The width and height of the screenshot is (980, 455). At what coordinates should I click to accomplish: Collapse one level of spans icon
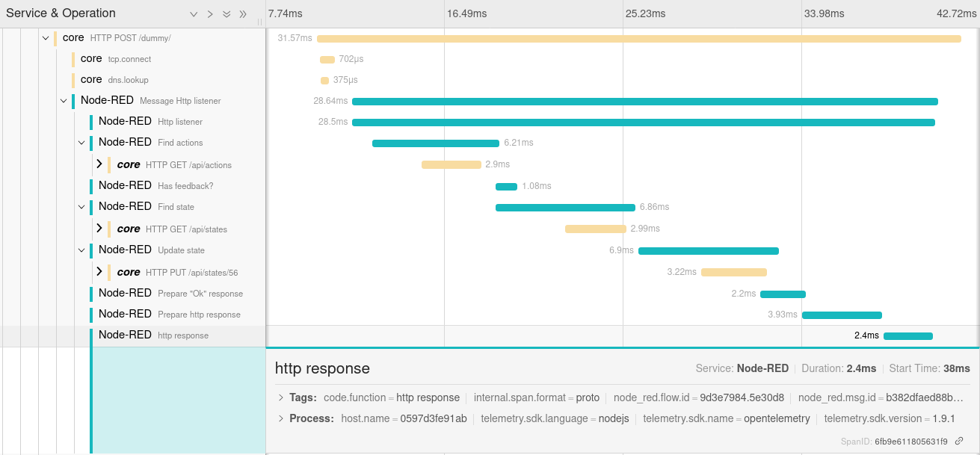click(210, 14)
